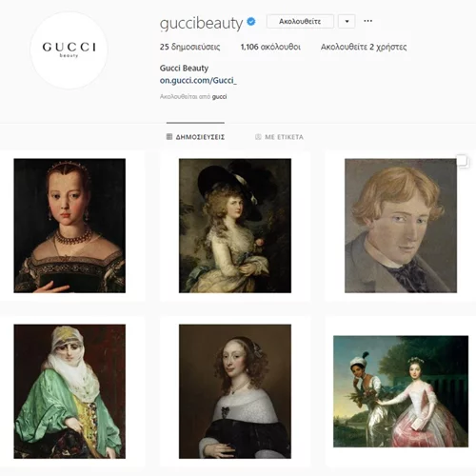The image size is (476, 476).
Task: Click the tagged icon beside ΜΕ ΕΤΙΚΕΤΑ
Action: click(258, 137)
